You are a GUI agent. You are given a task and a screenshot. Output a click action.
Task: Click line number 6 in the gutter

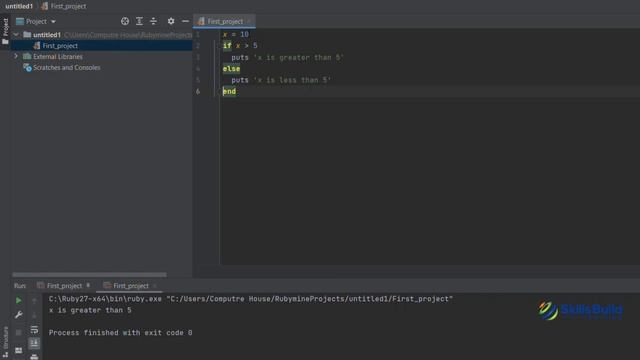198,91
